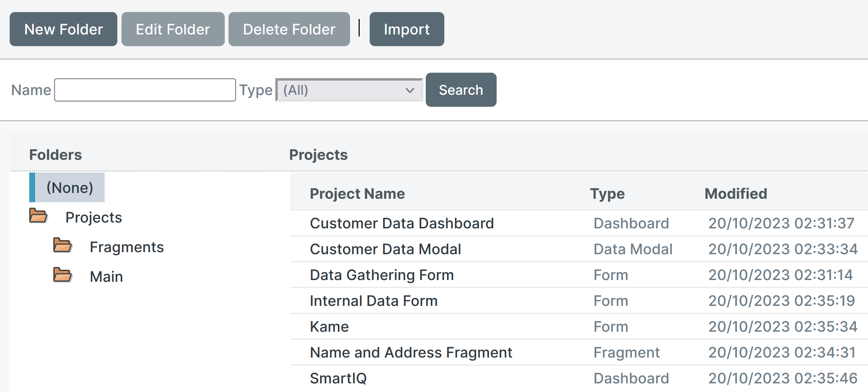Click the Edit Folder button
The width and height of the screenshot is (868, 392).
[173, 29]
